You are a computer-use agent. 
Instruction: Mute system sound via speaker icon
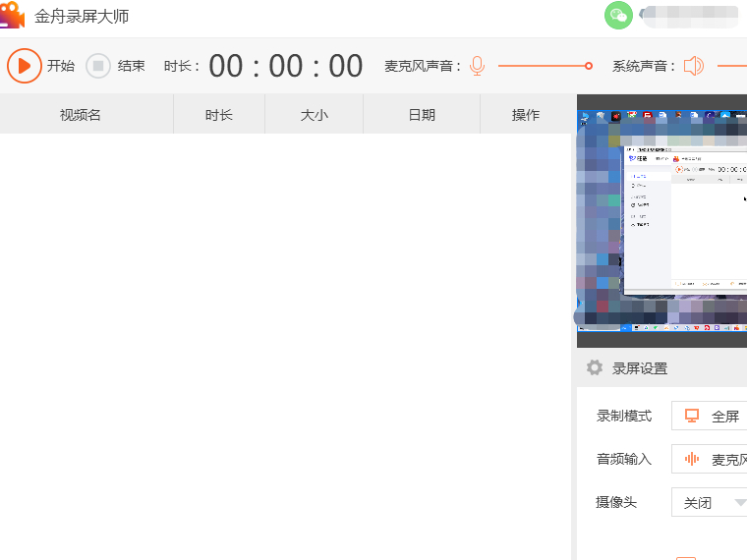694,66
